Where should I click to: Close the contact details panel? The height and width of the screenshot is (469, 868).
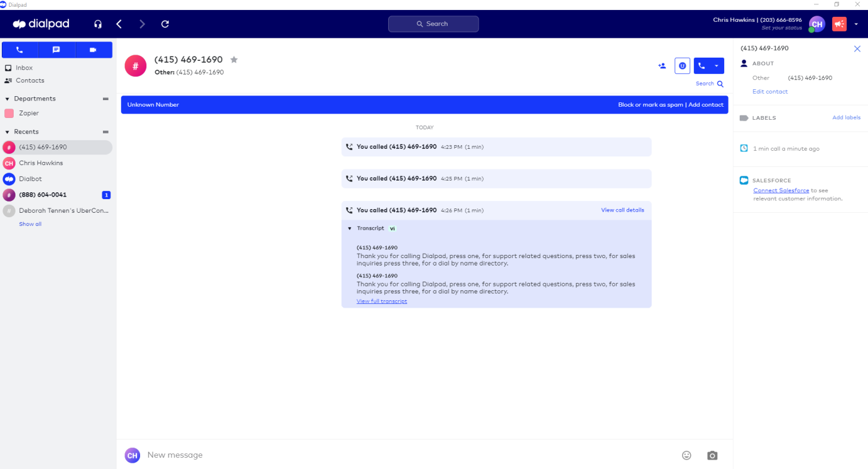click(x=857, y=48)
